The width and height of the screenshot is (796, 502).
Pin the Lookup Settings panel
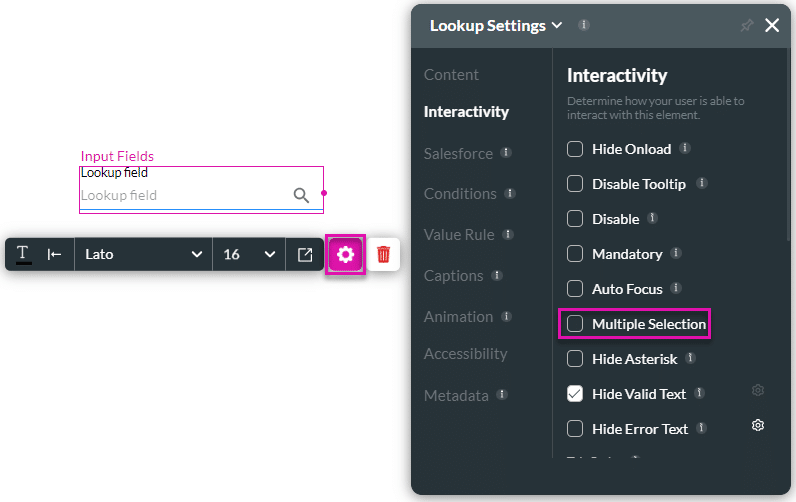coord(746,25)
